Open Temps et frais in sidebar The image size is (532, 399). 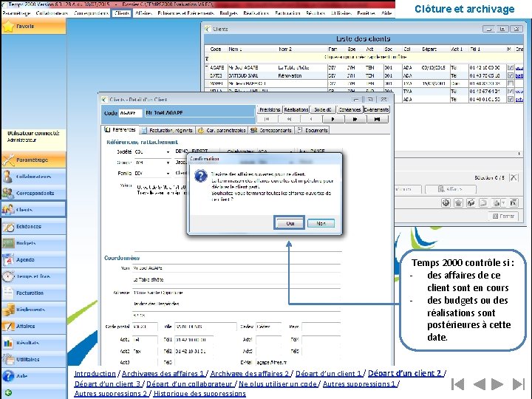[33, 276]
